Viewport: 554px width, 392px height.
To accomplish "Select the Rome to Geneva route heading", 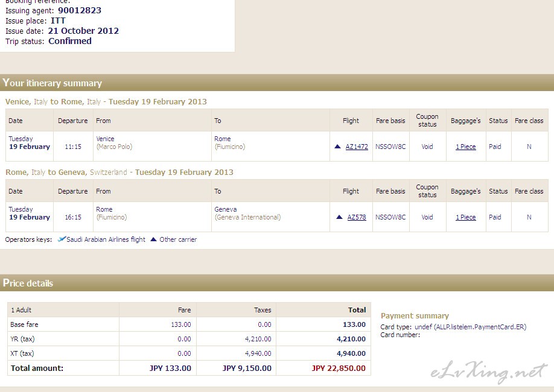I will [x=119, y=172].
